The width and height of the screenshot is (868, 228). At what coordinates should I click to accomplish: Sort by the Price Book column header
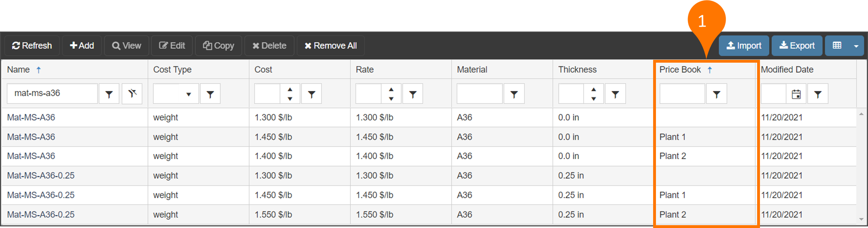[x=680, y=70]
